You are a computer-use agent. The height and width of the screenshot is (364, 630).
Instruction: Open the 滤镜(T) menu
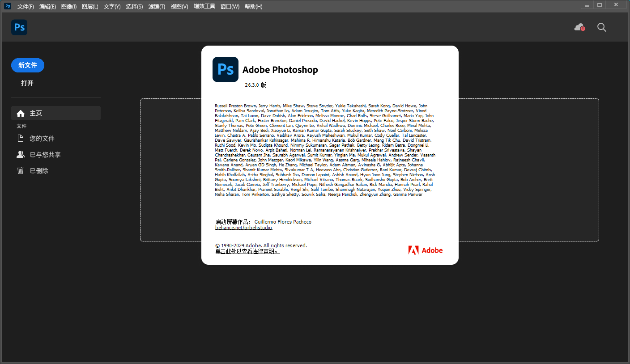157,7
